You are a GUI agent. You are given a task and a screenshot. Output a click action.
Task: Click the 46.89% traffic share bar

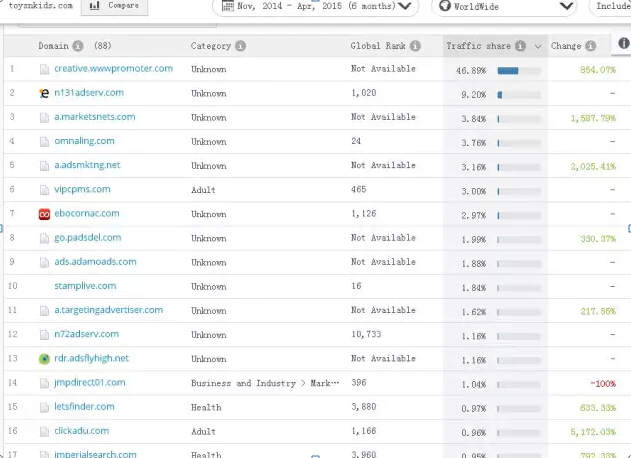[519, 71]
